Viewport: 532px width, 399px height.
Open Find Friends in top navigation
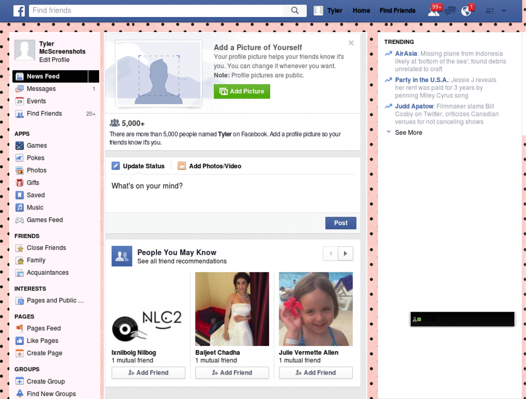pos(397,11)
